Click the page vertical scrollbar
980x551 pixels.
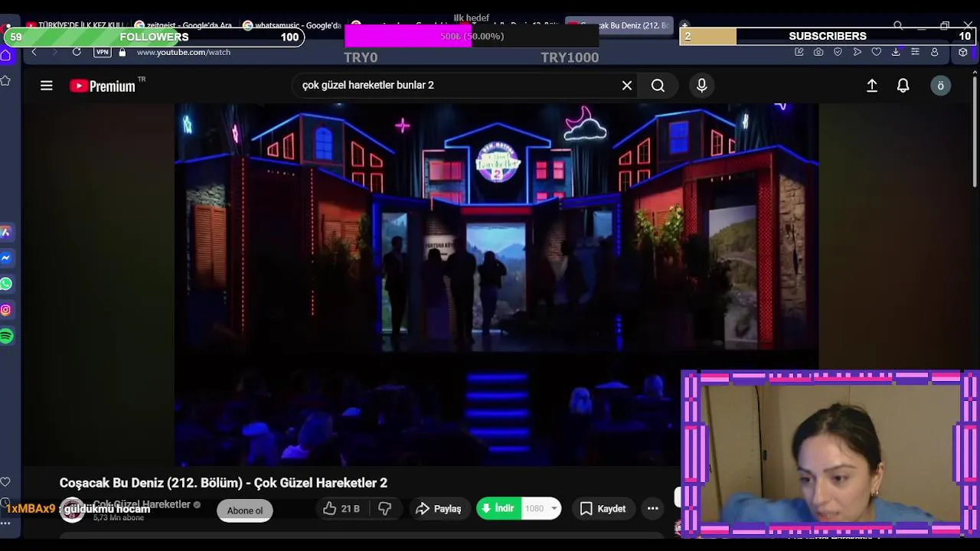pos(975,130)
